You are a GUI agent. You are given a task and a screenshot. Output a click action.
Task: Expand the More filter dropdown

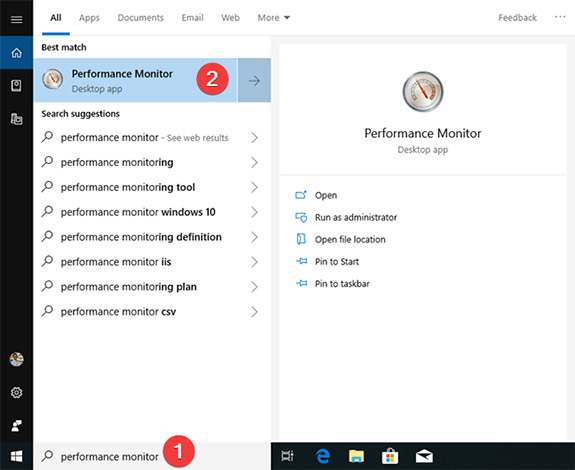(274, 18)
